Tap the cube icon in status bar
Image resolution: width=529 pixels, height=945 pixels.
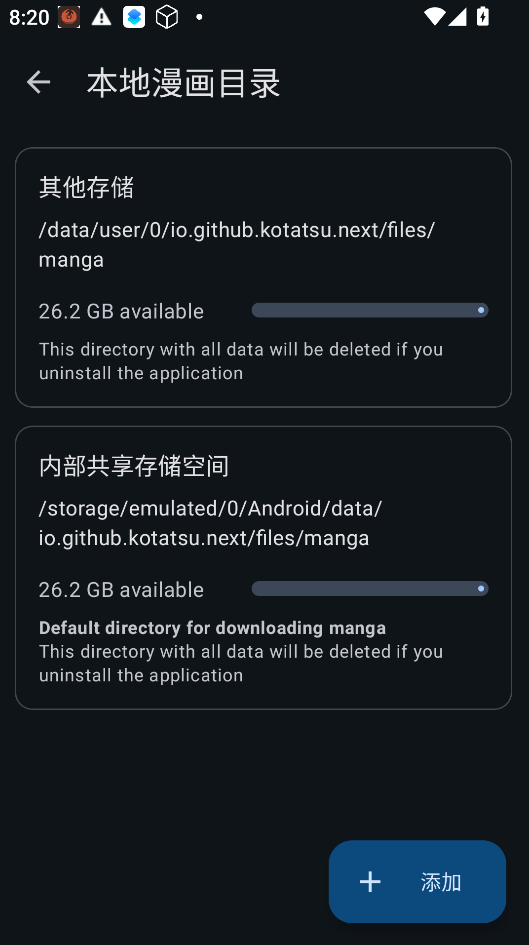pyautogui.click(x=167, y=17)
